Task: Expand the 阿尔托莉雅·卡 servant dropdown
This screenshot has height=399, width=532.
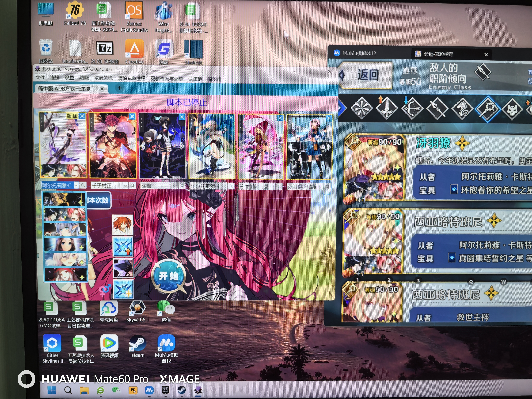Action: (x=224, y=186)
